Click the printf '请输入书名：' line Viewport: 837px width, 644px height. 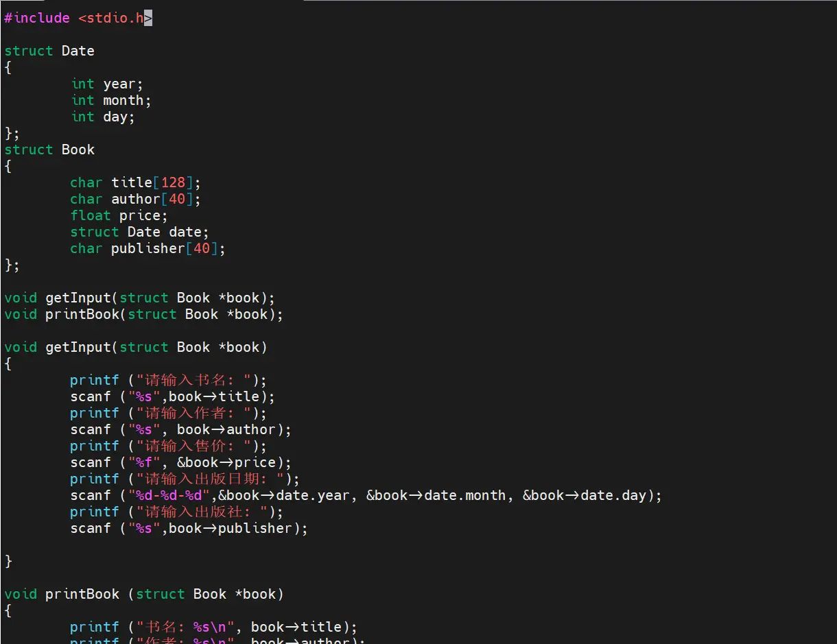169,380
